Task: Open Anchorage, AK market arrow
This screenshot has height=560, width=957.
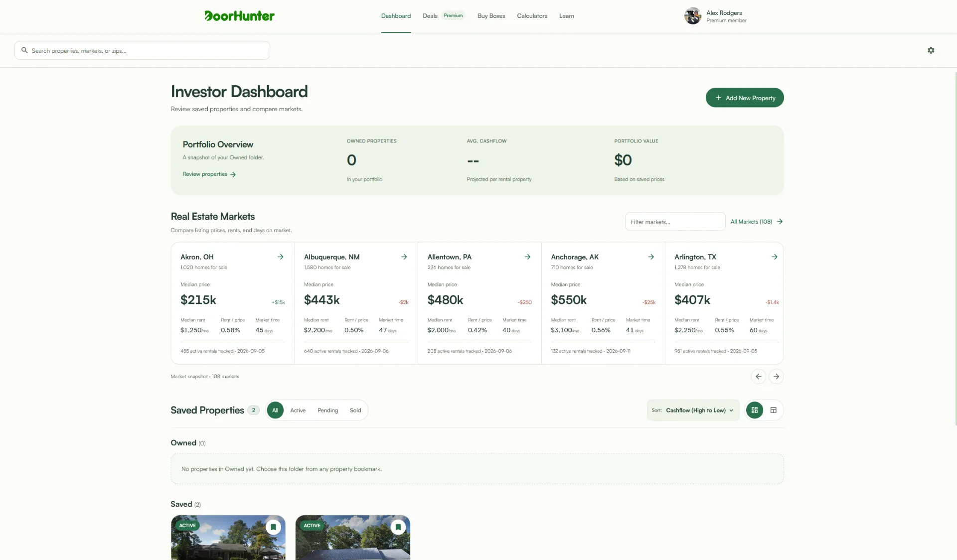Action: coord(651,257)
